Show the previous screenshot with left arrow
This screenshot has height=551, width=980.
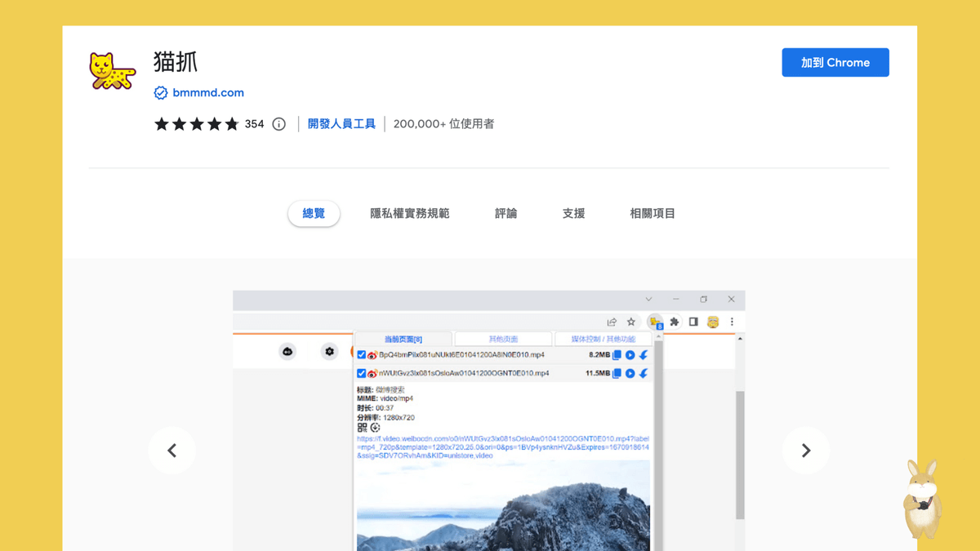tap(171, 451)
